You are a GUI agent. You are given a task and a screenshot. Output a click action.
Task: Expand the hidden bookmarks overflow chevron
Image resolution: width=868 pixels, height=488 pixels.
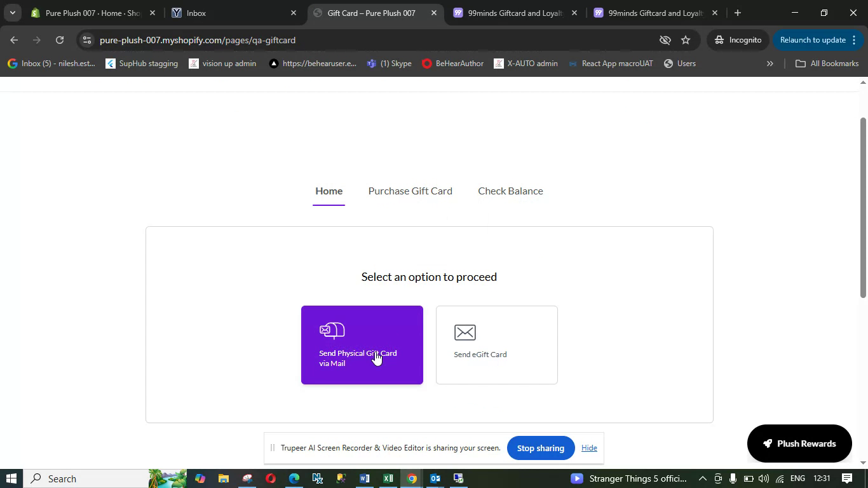(770, 64)
